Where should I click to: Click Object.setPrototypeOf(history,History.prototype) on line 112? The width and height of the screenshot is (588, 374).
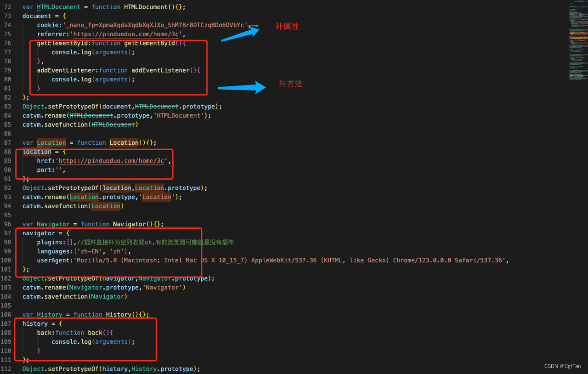pyautogui.click(x=110, y=368)
